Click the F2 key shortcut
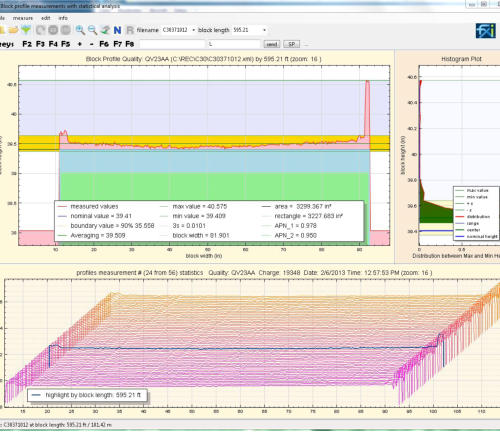Screen dimensions: 500x432 [x=27, y=44]
